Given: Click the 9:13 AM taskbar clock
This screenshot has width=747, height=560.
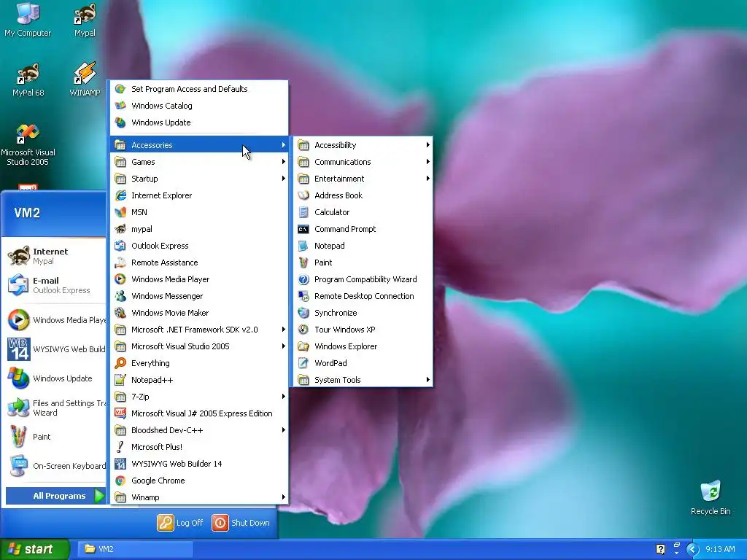Looking at the screenshot, I should click(720, 549).
